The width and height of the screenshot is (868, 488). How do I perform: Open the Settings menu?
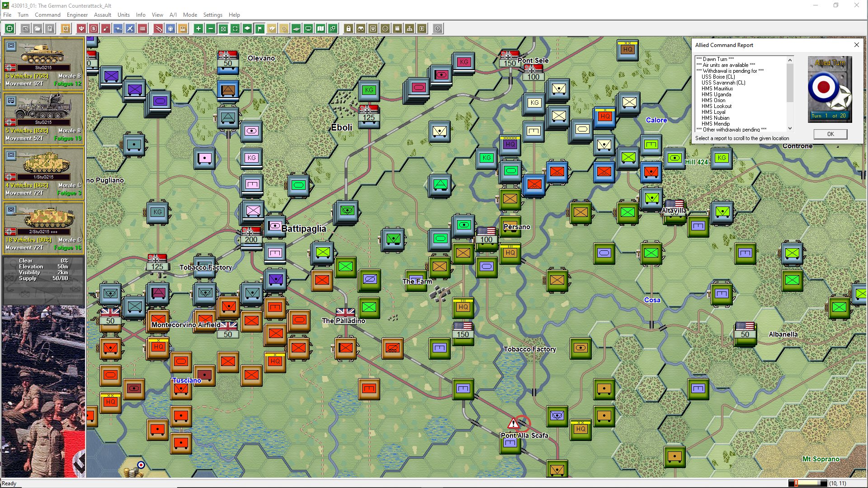[x=212, y=14]
